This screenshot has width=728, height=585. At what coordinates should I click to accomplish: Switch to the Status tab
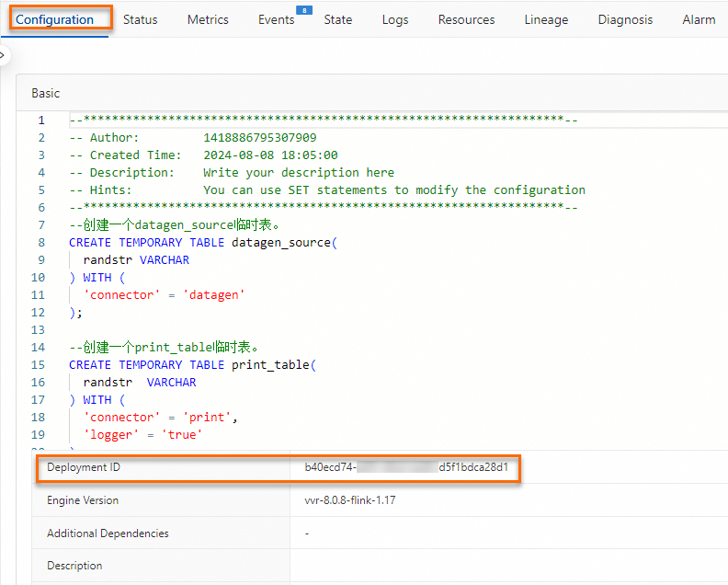[140, 19]
